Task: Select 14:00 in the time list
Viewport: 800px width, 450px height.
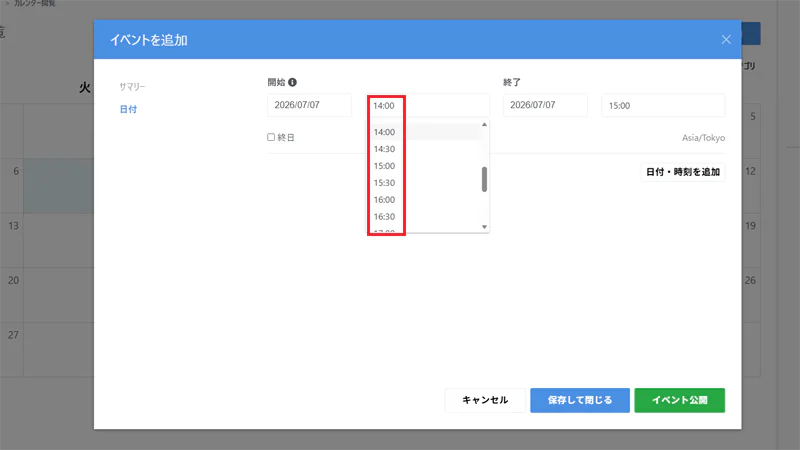Action: click(425, 132)
